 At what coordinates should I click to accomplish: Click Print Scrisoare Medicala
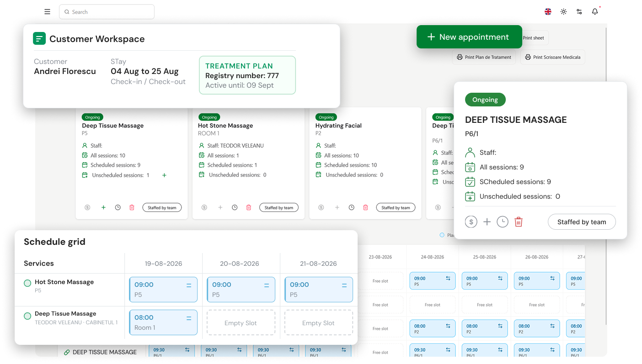[x=552, y=57]
